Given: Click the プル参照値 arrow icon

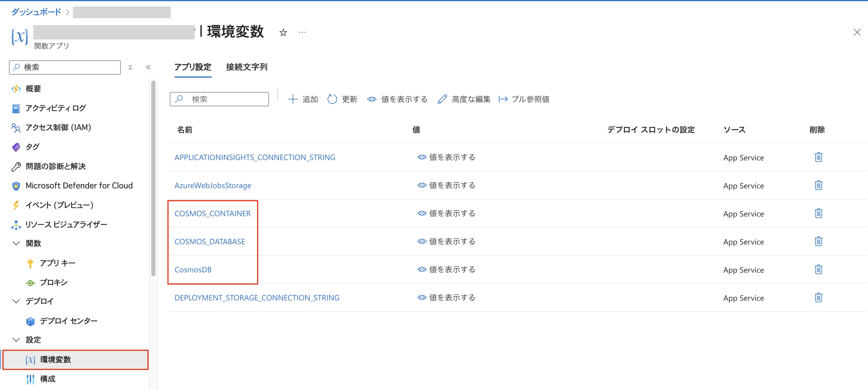Looking at the screenshot, I should point(503,99).
